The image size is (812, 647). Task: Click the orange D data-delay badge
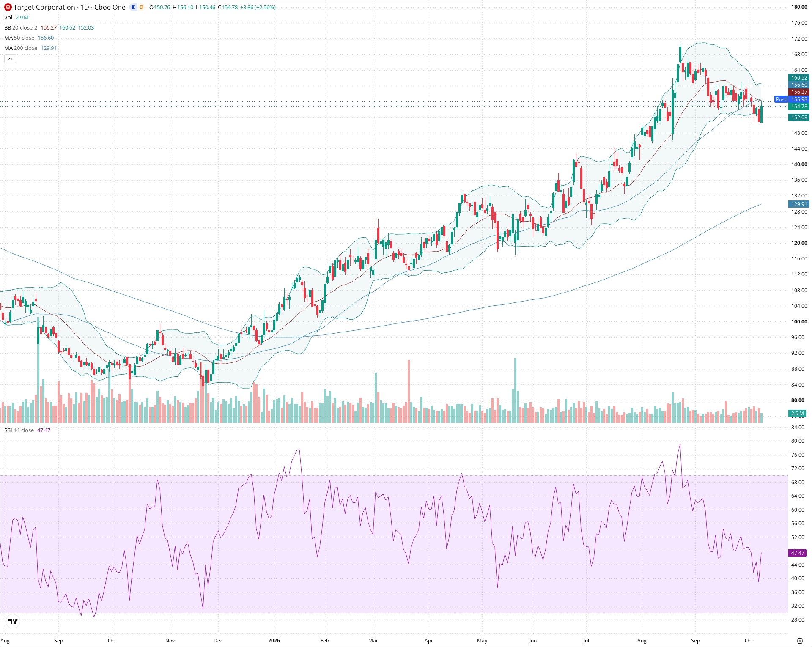coord(141,7)
